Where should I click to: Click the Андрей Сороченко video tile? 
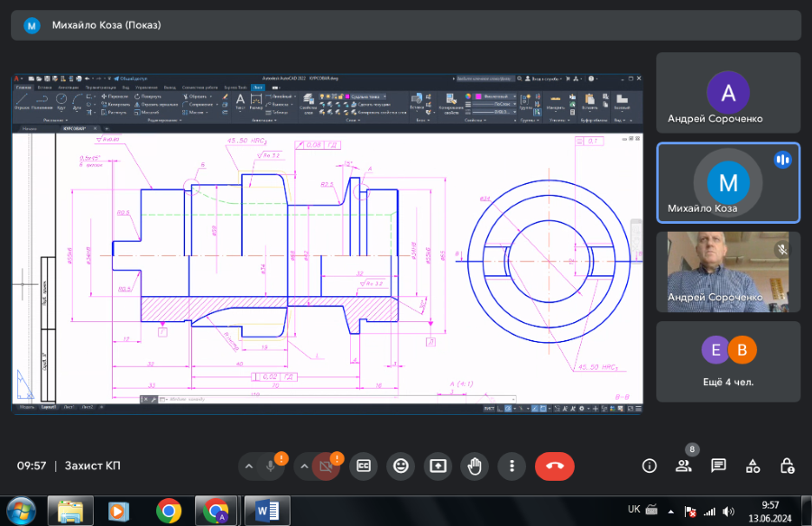727,272
